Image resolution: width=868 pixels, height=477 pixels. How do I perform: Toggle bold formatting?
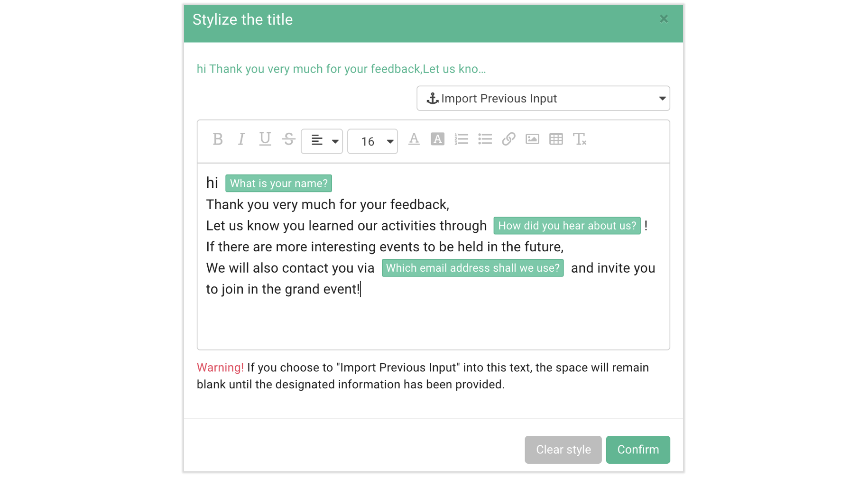coord(218,139)
